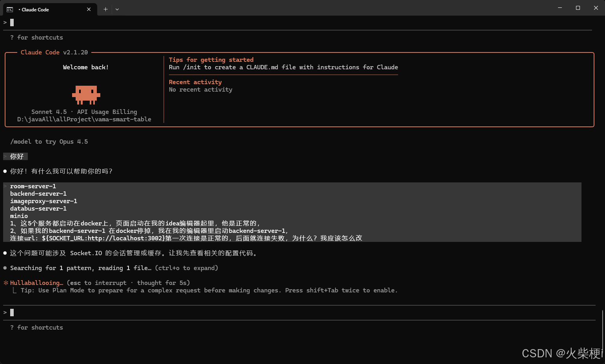The width and height of the screenshot is (605, 364).
Task: Click the Claude Code pixel mascot
Action: tap(86, 95)
